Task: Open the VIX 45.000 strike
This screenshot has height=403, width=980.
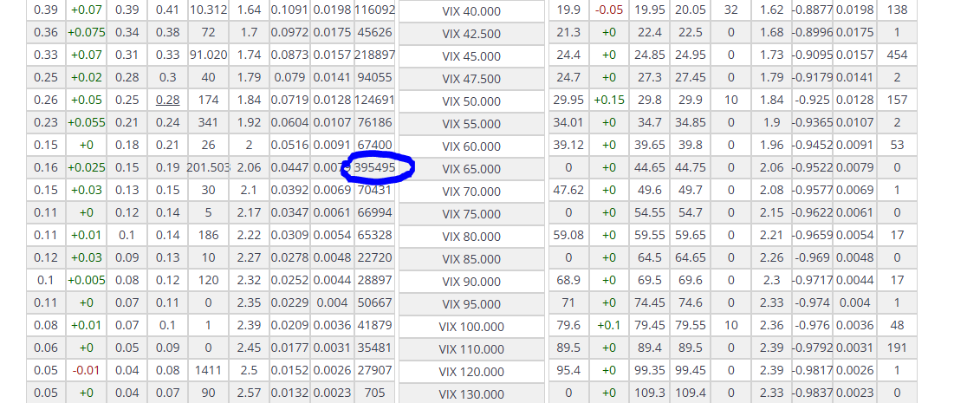Action: coord(471,56)
